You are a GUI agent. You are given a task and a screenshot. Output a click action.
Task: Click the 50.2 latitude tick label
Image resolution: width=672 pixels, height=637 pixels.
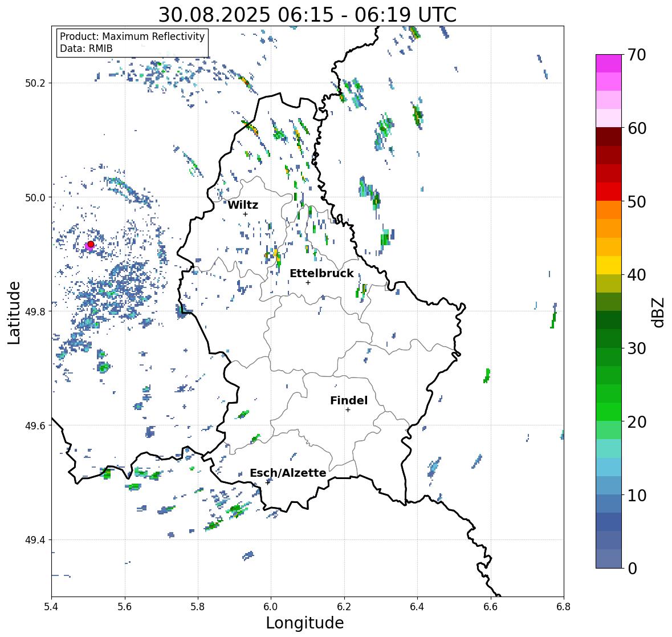point(36,83)
